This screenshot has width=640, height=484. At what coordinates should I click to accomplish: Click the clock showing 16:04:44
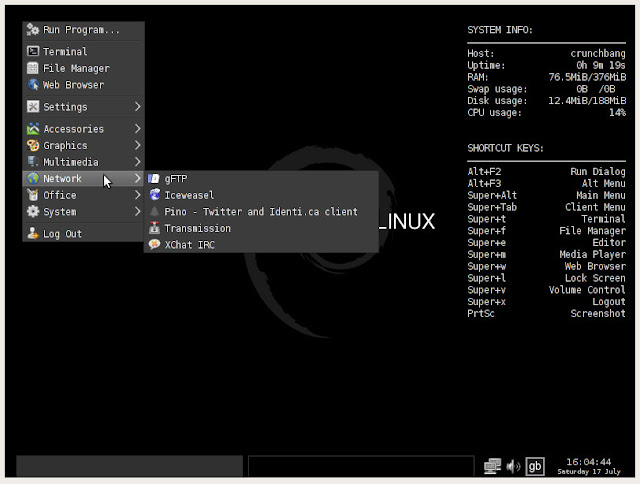(x=589, y=462)
